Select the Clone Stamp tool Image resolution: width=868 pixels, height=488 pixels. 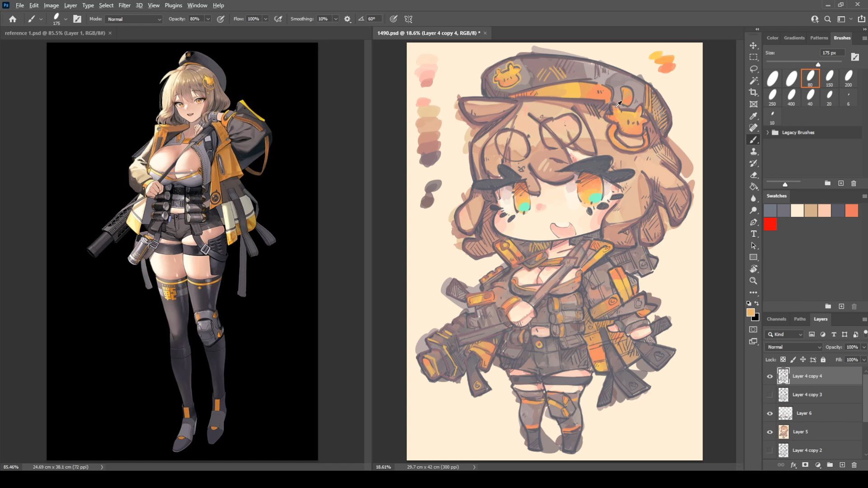click(x=753, y=152)
